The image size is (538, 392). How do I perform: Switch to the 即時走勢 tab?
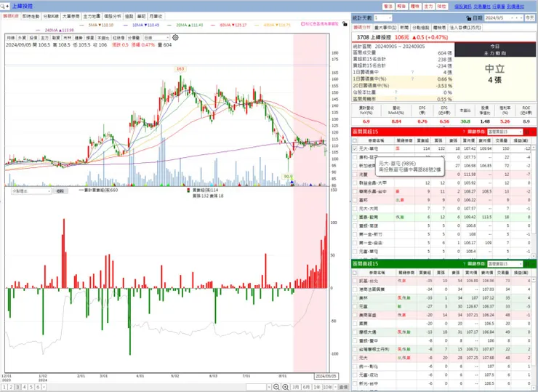[31, 16]
